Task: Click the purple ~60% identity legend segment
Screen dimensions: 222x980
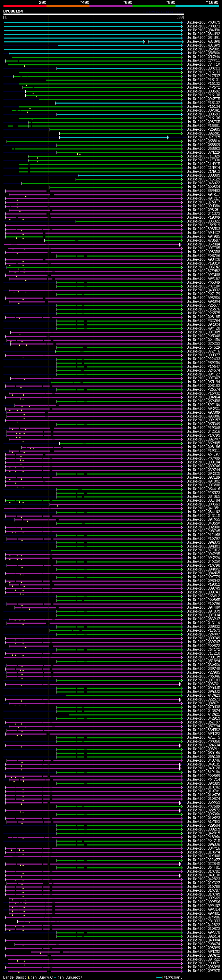Action: [x=111, y=6]
